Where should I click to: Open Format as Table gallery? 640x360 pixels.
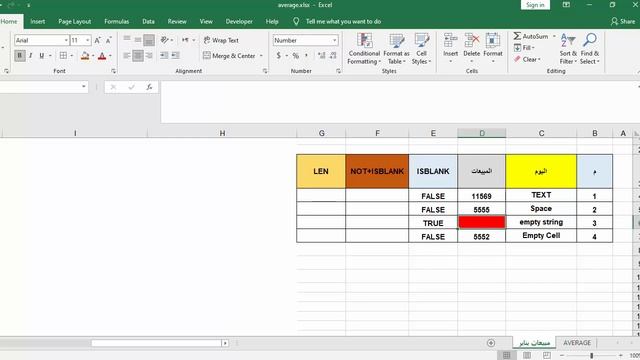[x=396, y=49]
